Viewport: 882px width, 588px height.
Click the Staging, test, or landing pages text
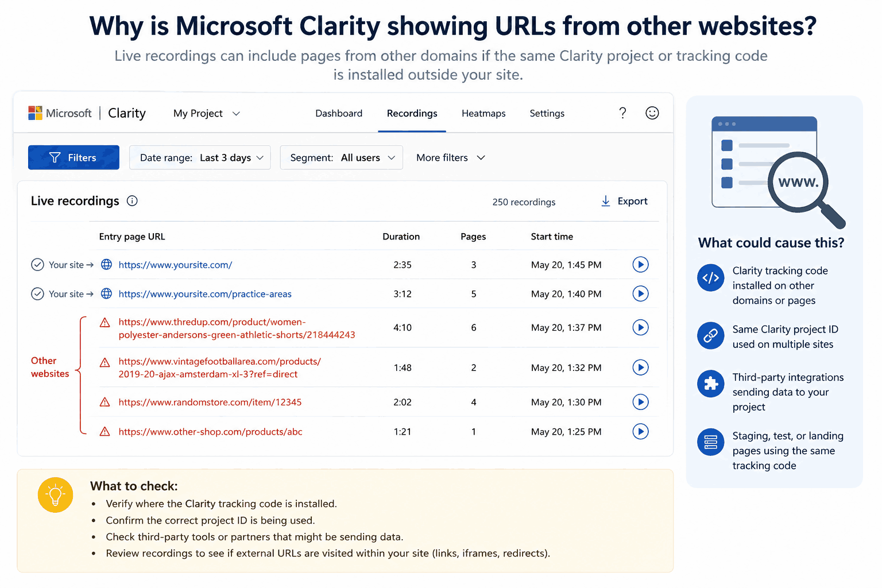[788, 451]
